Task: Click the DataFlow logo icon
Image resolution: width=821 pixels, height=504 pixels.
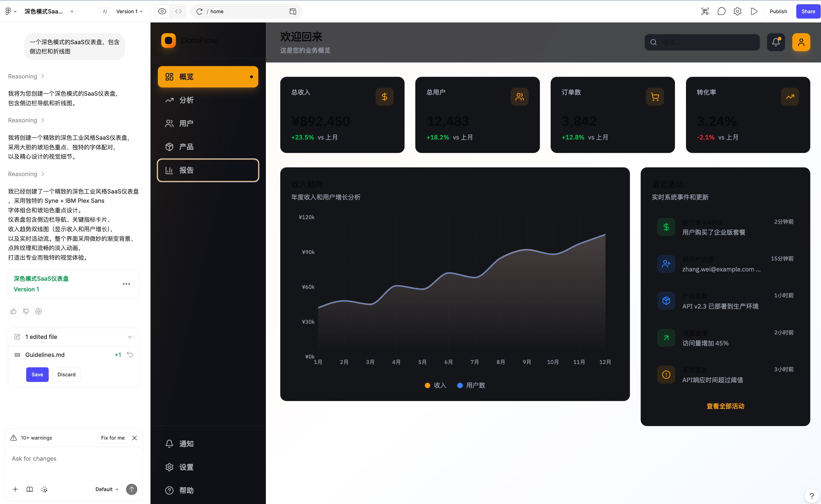Action: click(x=169, y=40)
